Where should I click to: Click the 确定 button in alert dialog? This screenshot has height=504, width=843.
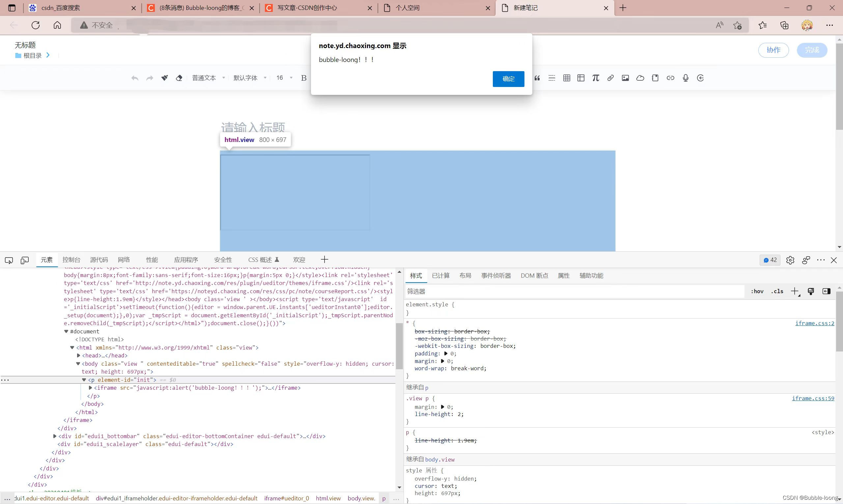click(508, 79)
